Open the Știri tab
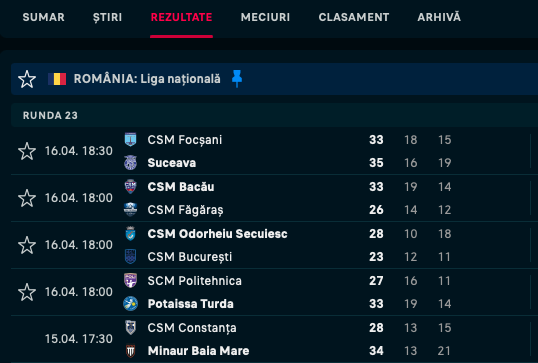The height and width of the screenshot is (363, 538). pos(107,17)
